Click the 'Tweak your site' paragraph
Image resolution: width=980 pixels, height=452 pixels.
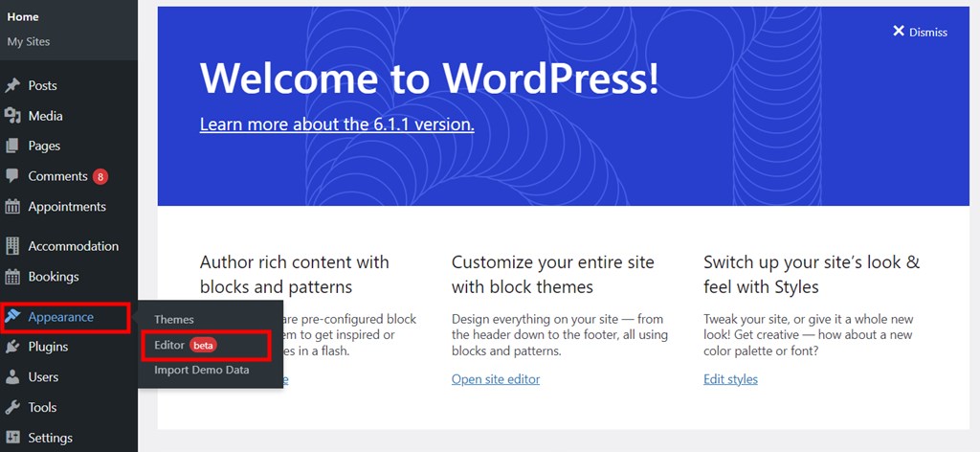(808, 335)
